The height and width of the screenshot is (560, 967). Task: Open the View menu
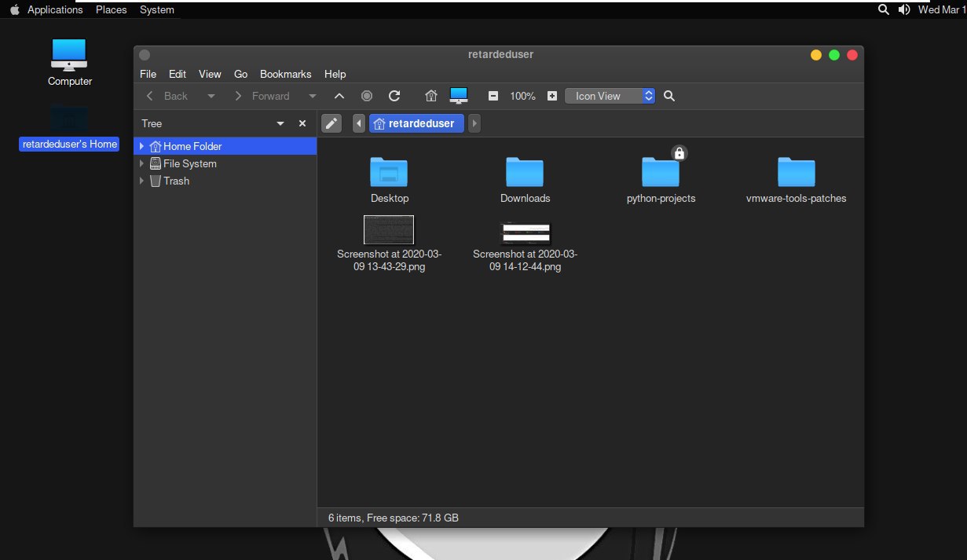tap(210, 74)
